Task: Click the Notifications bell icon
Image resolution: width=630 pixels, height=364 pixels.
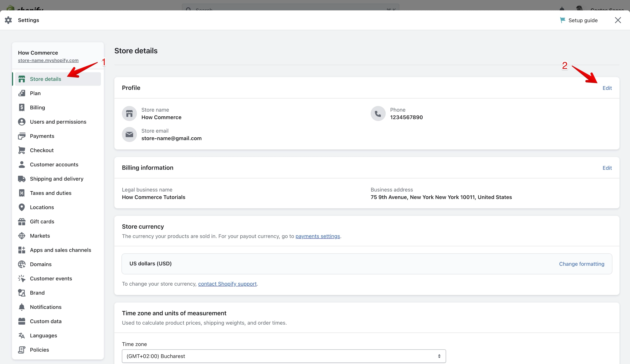Action: [x=22, y=307]
